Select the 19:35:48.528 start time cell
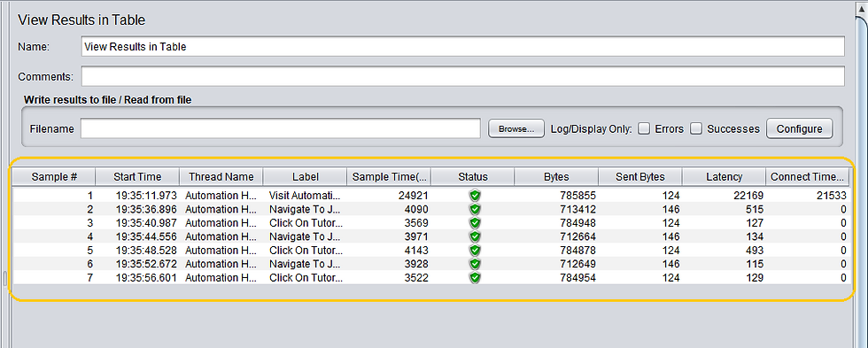The image size is (868, 348). [x=145, y=250]
